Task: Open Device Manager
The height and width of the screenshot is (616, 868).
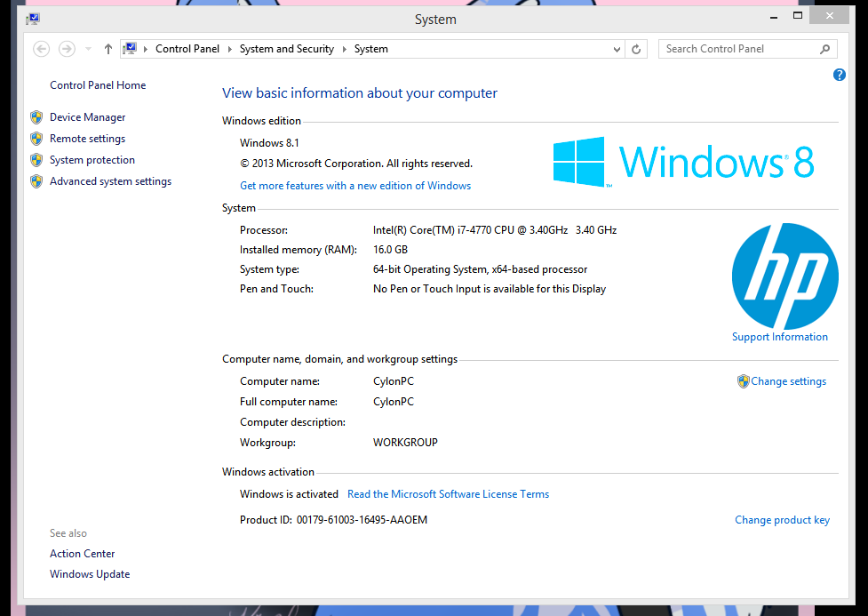Action: point(87,117)
